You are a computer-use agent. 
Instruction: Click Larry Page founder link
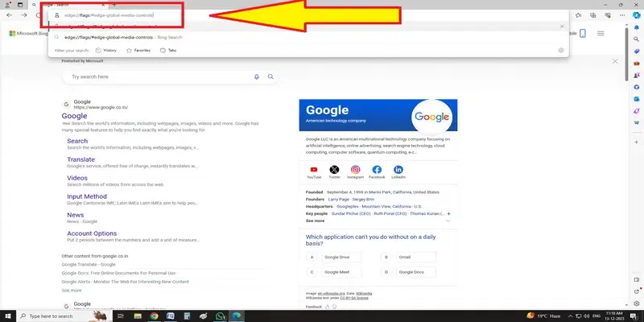tap(339, 199)
